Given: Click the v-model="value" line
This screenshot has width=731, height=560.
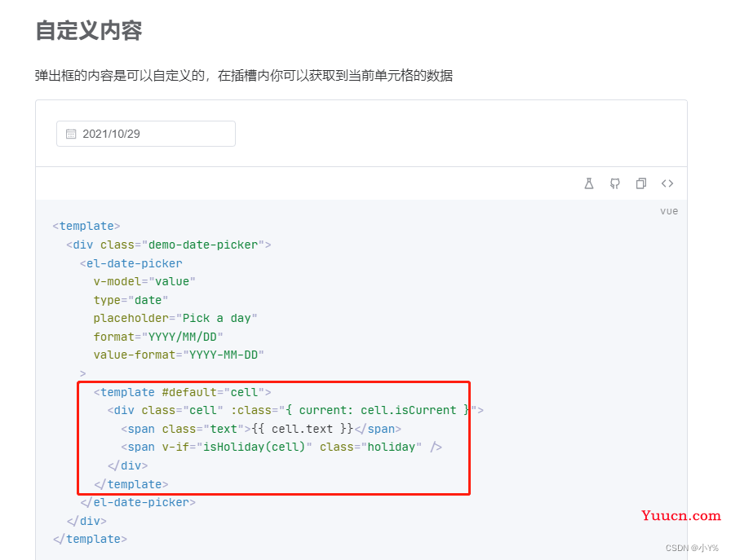Looking at the screenshot, I should 144,281.
